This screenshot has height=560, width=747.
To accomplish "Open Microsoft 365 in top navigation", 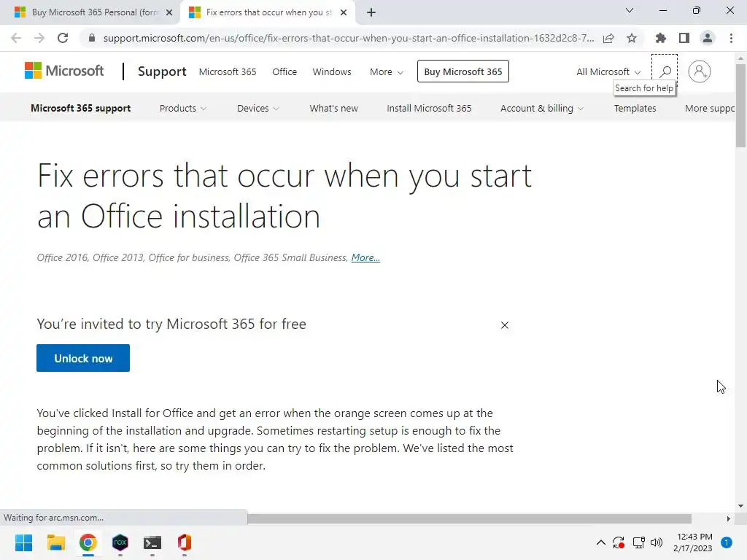I will point(228,72).
